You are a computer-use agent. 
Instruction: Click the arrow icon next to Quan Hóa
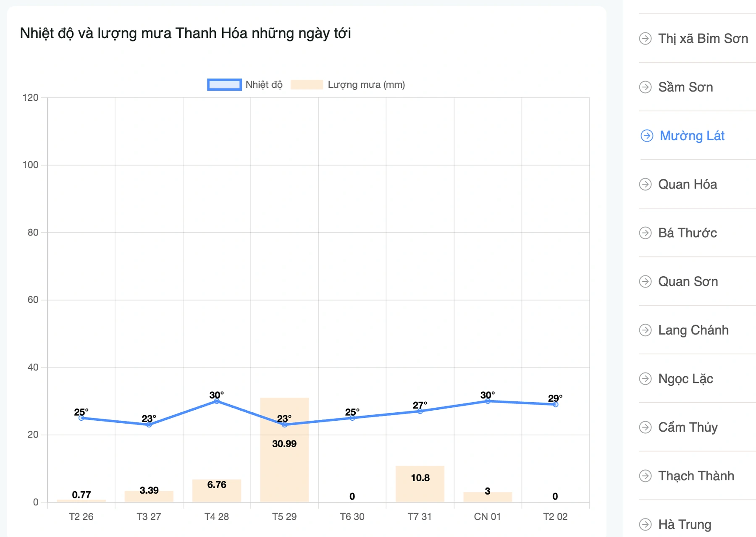(x=645, y=184)
